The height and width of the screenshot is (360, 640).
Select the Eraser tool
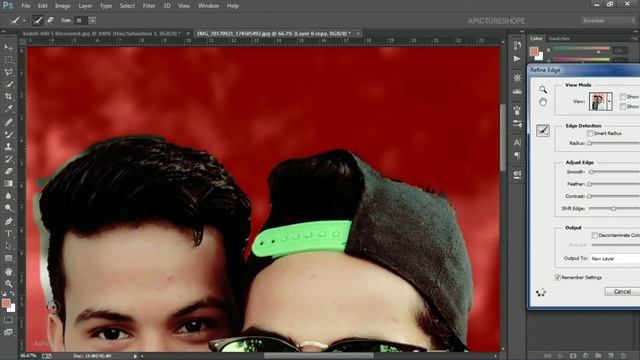click(8, 171)
